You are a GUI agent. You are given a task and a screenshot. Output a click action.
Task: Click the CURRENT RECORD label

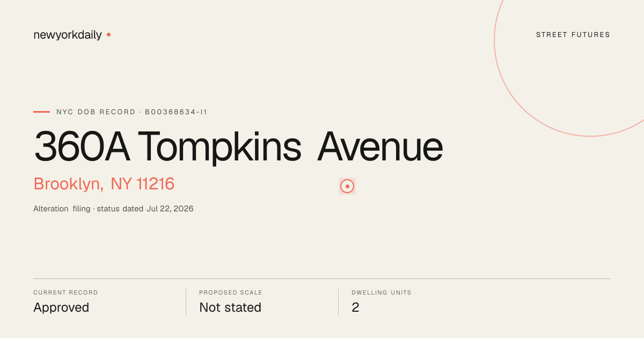coord(65,293)
